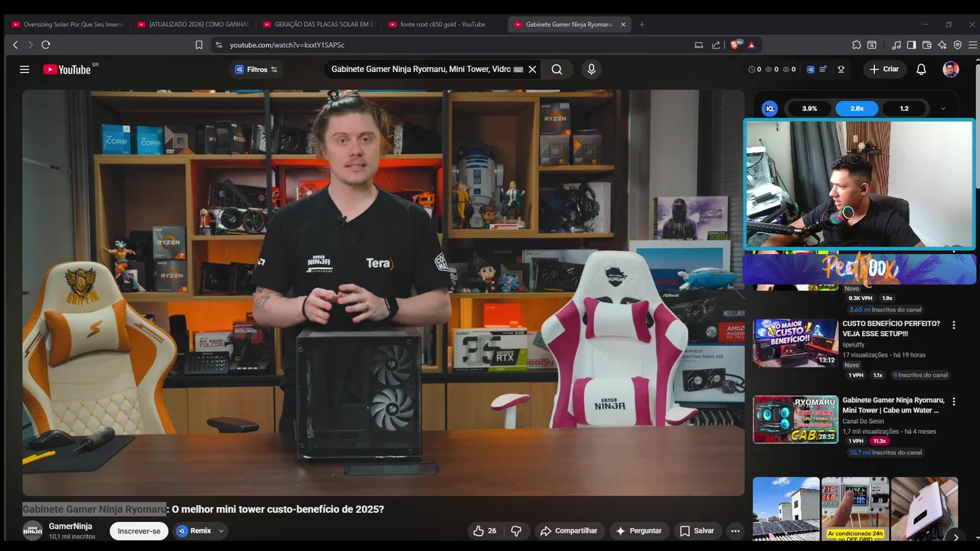980x551 pixels.
Task: Open the YouTube hamburger guide menu
Action: click(x=24, y=70)
